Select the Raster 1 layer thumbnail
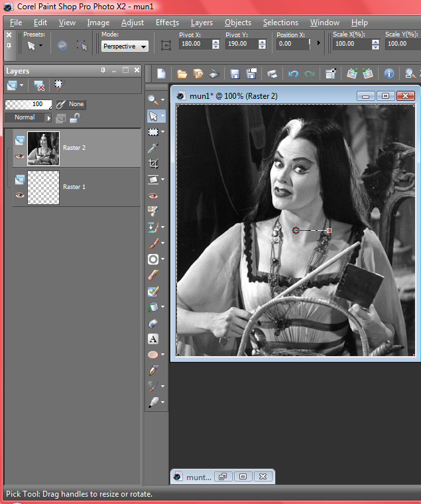Image resolution: width=421 pixels, height=504 pixels. point(43,188)
